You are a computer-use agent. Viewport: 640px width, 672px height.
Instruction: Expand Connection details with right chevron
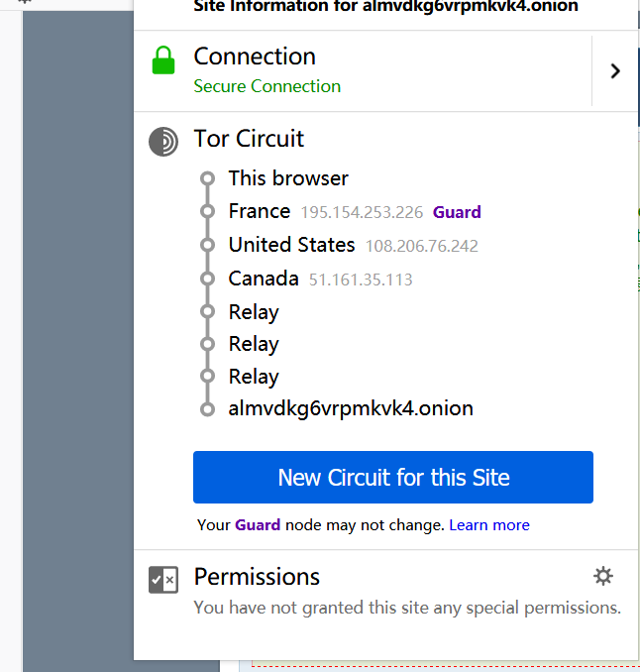point(615,70)
